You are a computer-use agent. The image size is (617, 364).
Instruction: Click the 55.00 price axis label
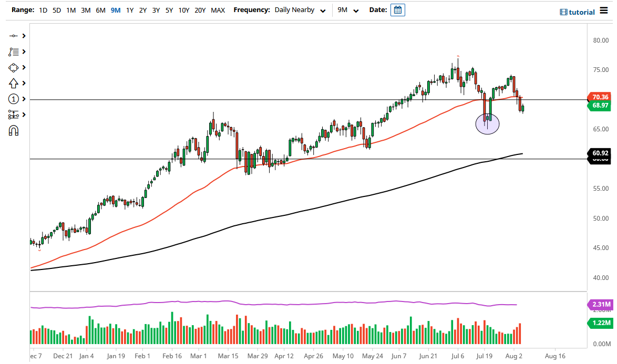(x=601, y=189)
